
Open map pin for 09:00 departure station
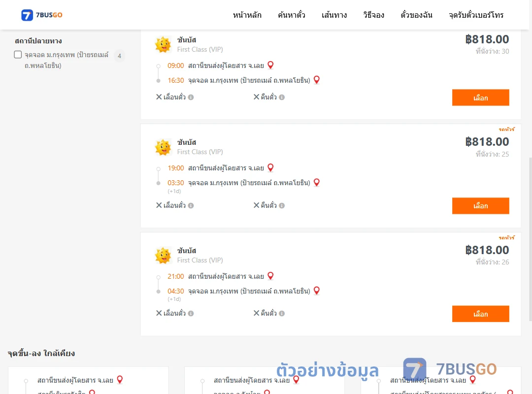tap(270, 65)
